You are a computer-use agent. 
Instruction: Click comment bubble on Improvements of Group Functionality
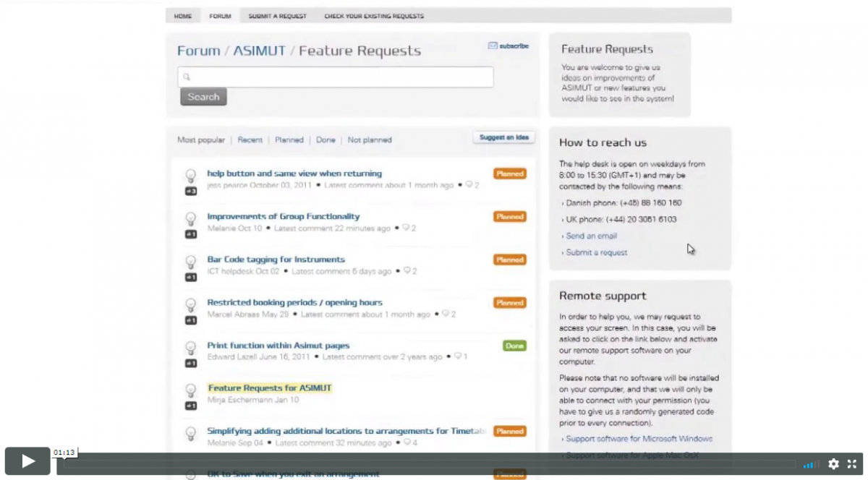coord(406,228)
